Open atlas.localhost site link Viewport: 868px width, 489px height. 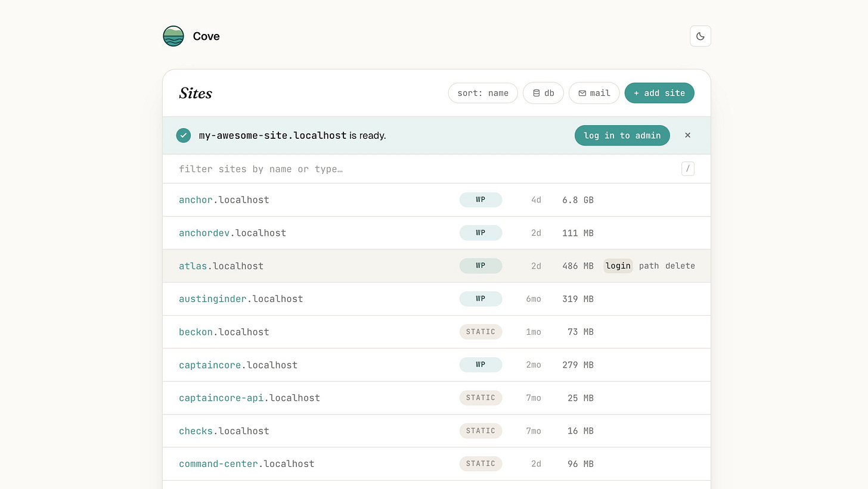click(x=221, y=266)
